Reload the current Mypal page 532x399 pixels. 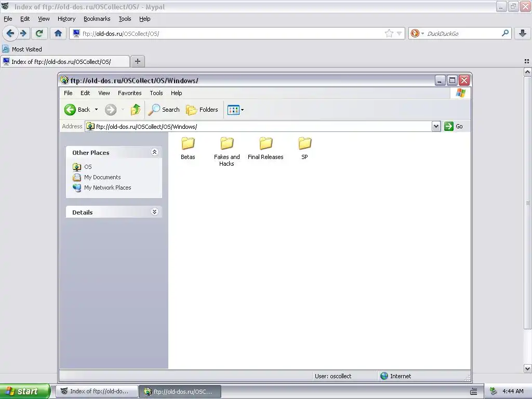[x=39, y=33]
